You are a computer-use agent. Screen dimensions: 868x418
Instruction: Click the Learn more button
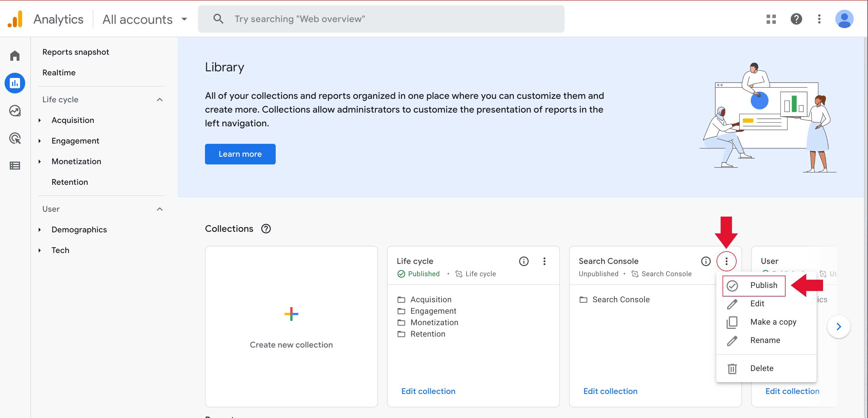[x=240, y=154]
